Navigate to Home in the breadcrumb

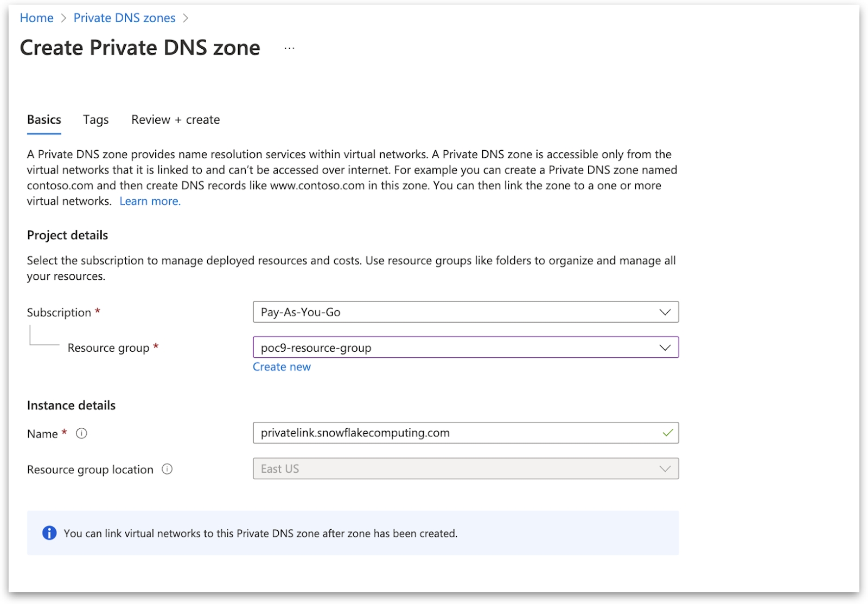pos(36,18)
